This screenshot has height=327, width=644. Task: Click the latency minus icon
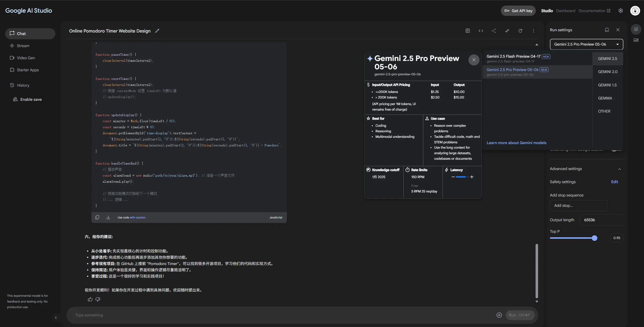coord(453,177)
